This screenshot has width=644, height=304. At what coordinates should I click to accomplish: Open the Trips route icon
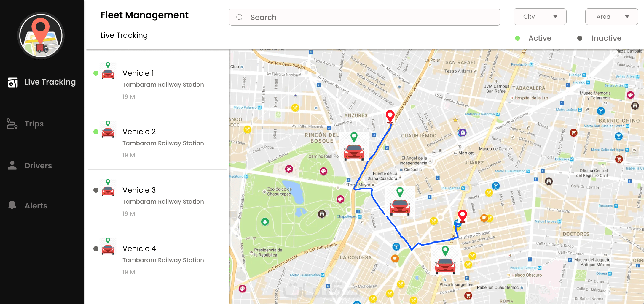click(x=12, y=124)
